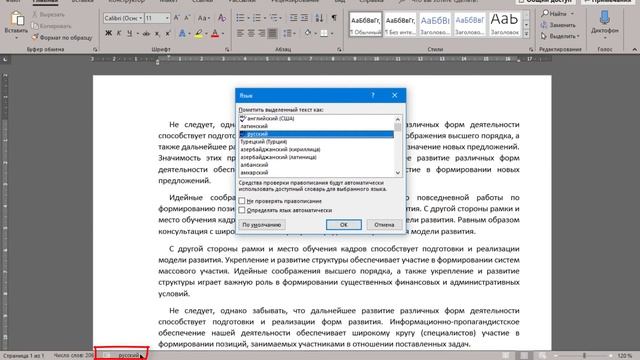Apply subscript formatting
The image size is (640, 360).
tap(157, 34)
